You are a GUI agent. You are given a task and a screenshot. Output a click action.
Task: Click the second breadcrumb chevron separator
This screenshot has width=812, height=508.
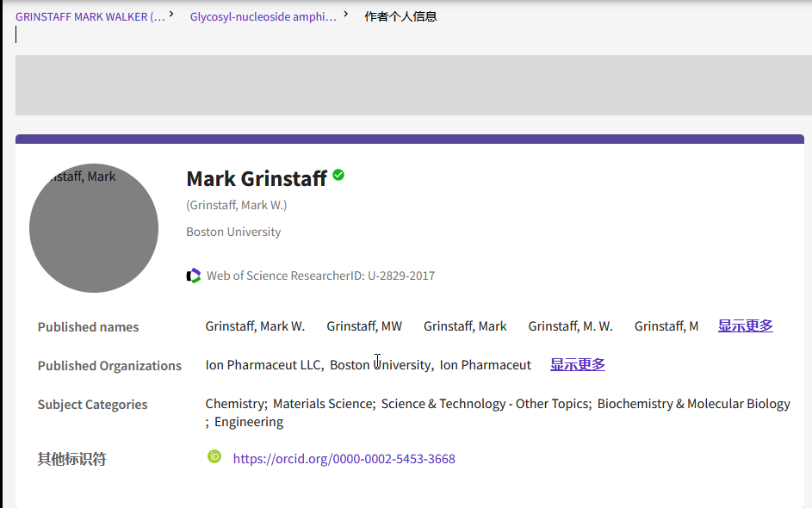(346, 14)
